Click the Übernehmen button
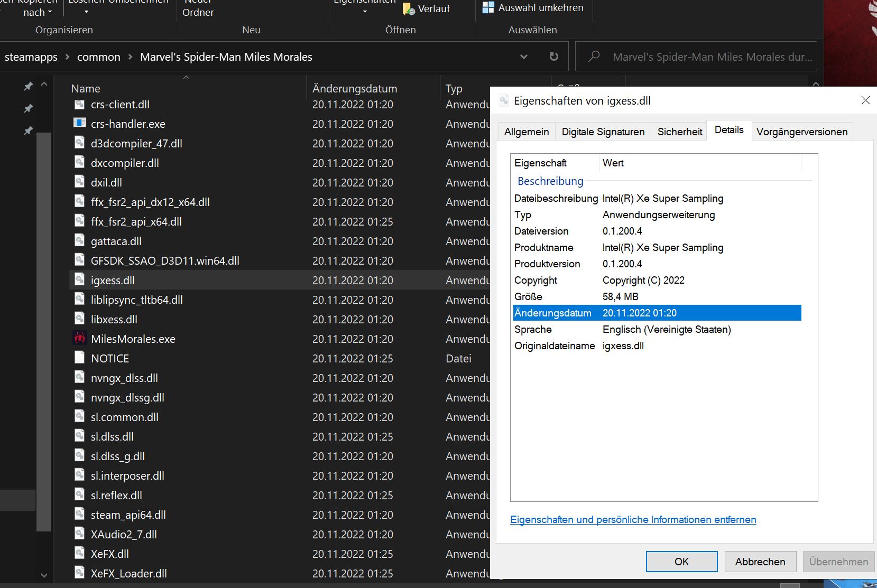 838,562
